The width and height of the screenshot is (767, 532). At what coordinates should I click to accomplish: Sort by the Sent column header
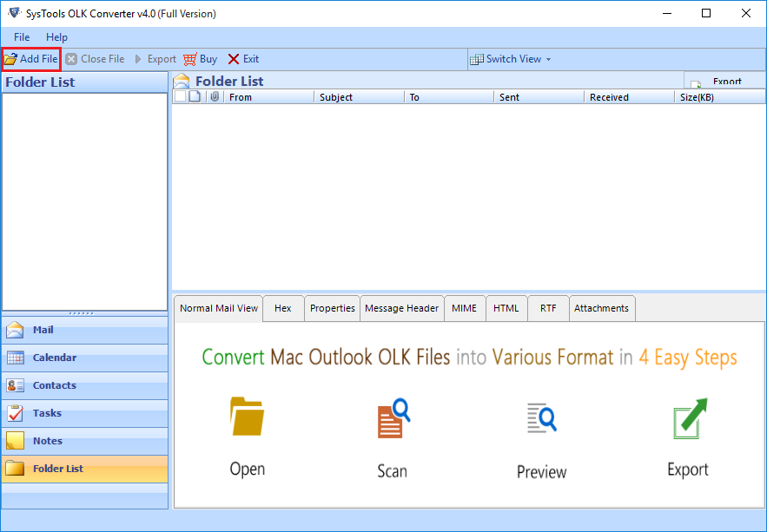pyautogui.click(x=539, y=97)
